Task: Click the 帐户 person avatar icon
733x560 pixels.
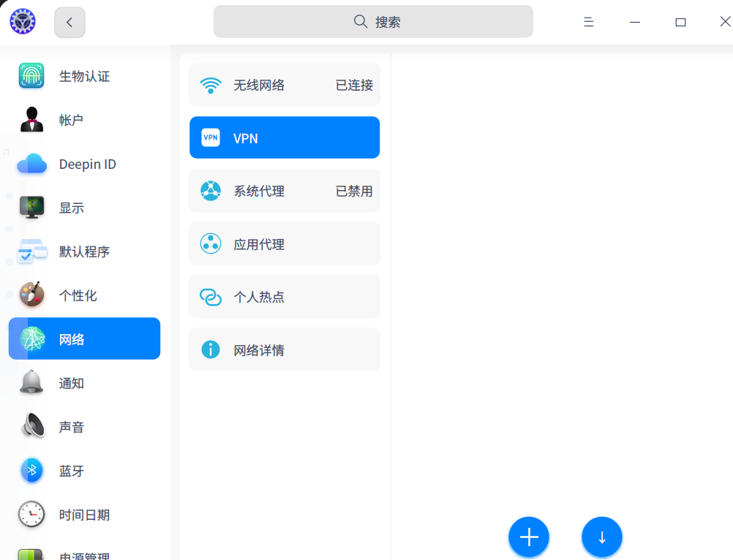Action: click(31, 120)
